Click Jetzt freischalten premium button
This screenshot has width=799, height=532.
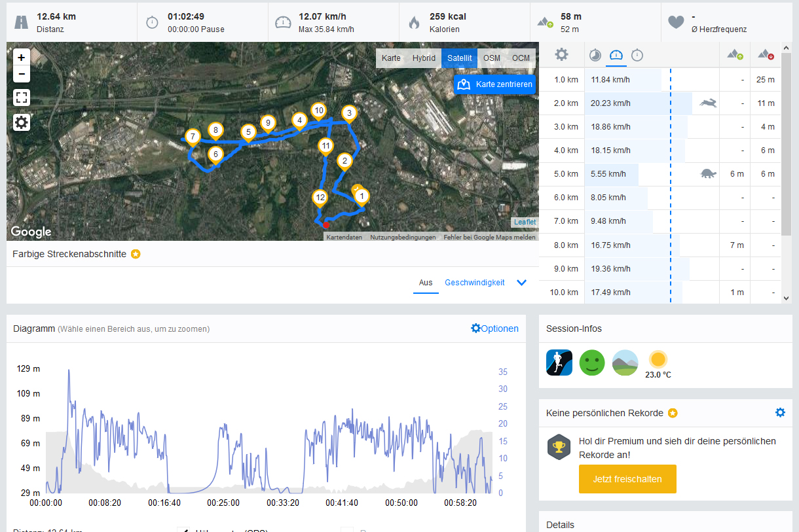627,479
